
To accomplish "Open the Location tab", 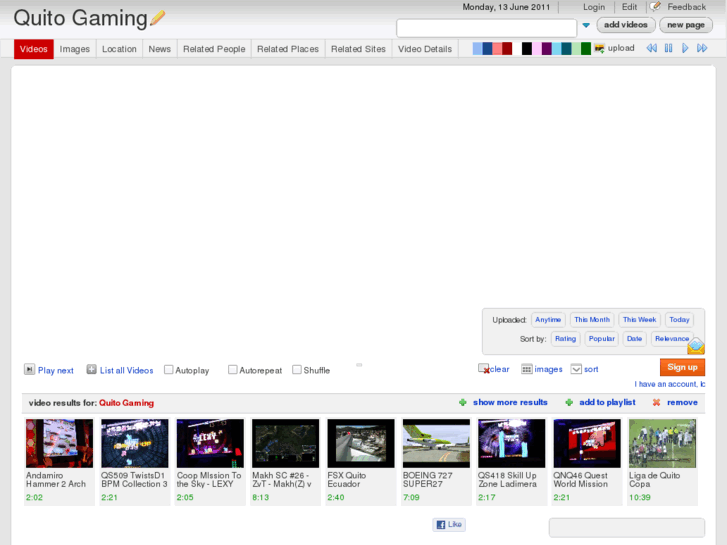I will 119,49.
